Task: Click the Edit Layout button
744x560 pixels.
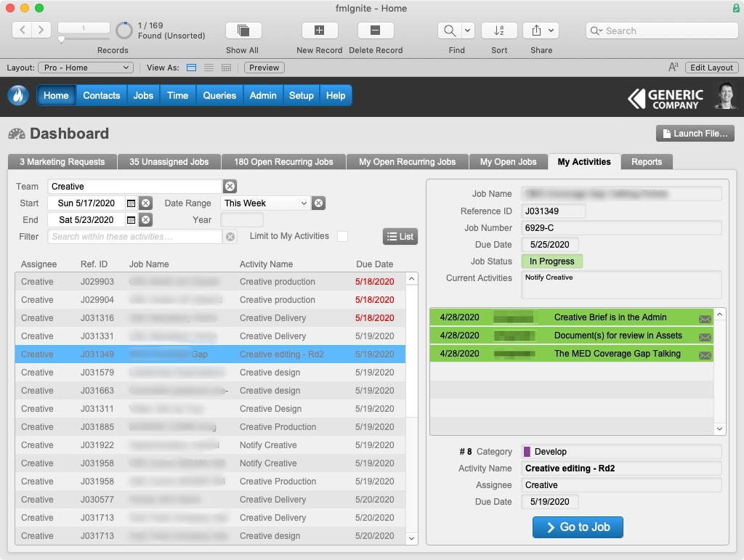Action: pos(711,68)
